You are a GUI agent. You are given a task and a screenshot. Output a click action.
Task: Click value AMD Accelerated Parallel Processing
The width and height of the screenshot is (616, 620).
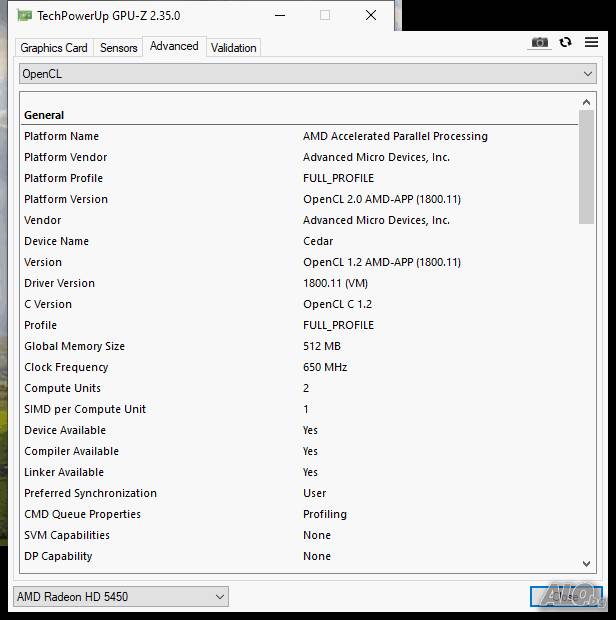pos(395,136)
